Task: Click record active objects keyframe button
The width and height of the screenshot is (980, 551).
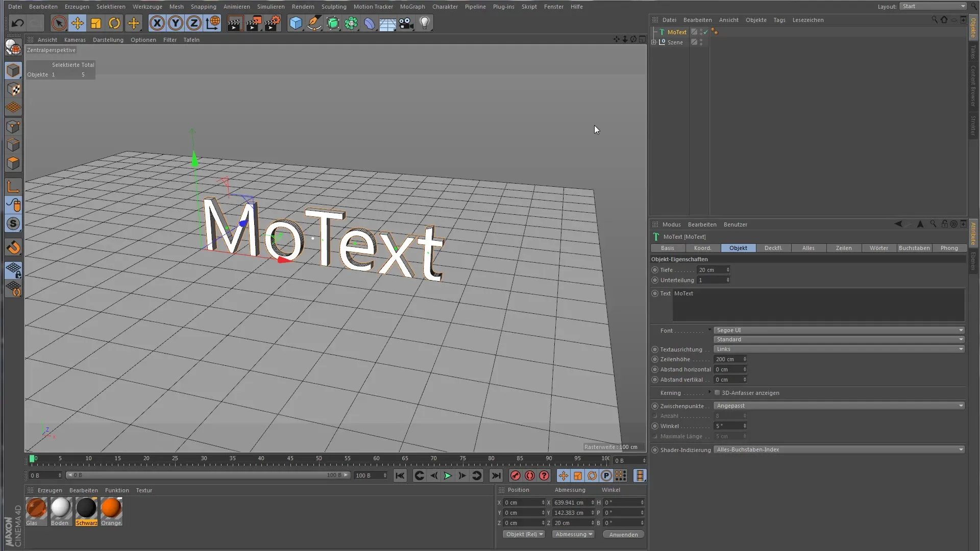Action: (x=516, y=475)
